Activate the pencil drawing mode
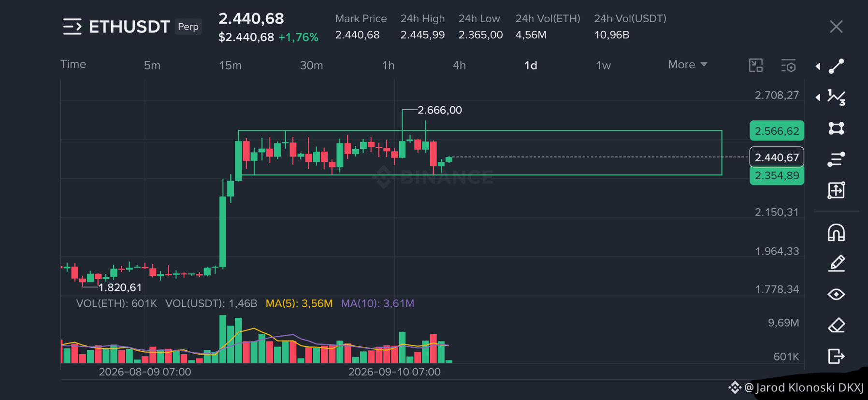The width and height of the screenshot is (868, 400). pyautogui.click(x=836, y=264)
